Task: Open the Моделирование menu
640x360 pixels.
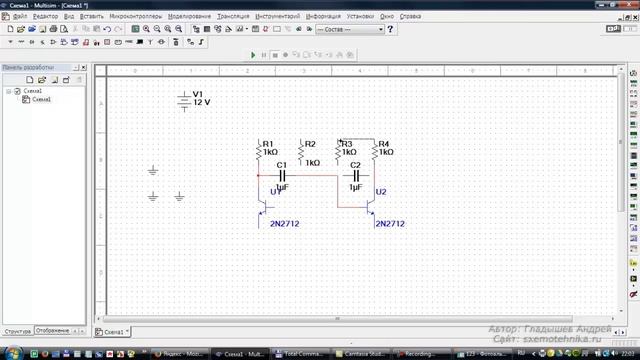Action: (189, 16)
